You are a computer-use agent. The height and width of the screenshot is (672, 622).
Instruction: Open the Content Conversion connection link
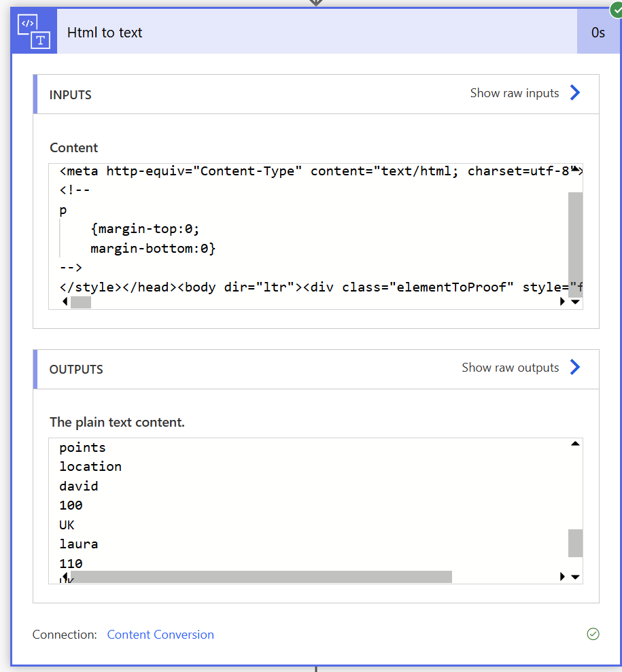160,634
